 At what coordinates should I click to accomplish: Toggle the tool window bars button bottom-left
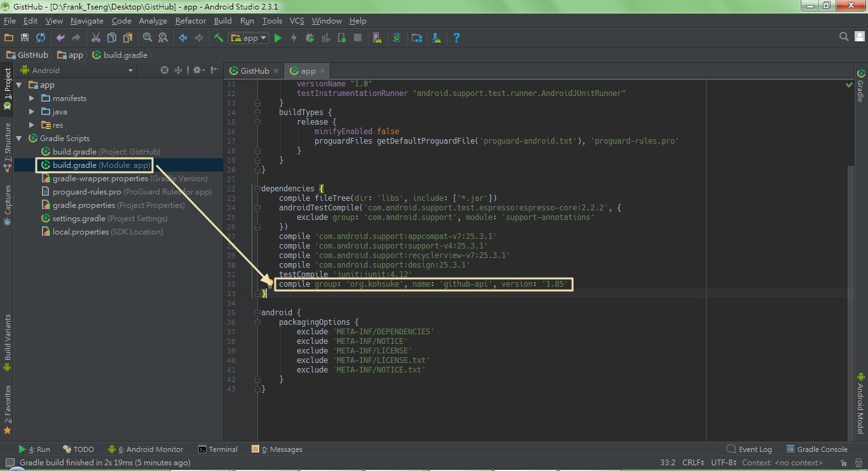tap(9, 463)
